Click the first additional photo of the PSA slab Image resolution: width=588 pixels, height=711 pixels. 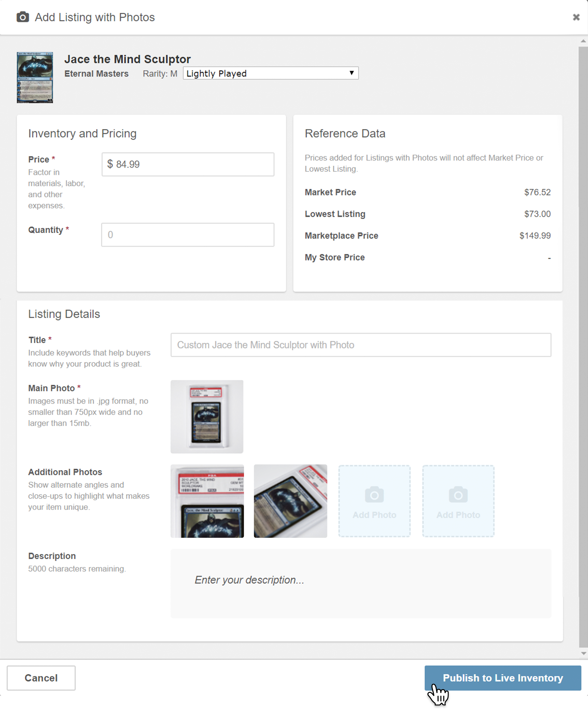(207, 501)
